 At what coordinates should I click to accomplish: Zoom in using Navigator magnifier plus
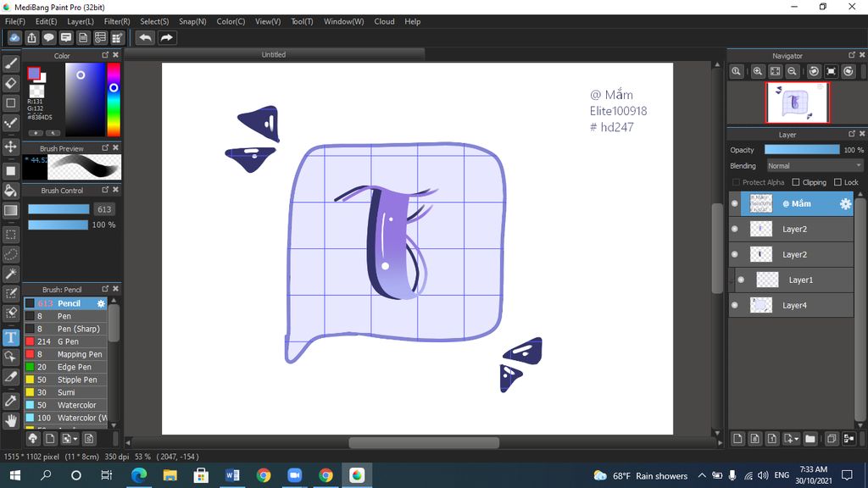pos(758,71)
